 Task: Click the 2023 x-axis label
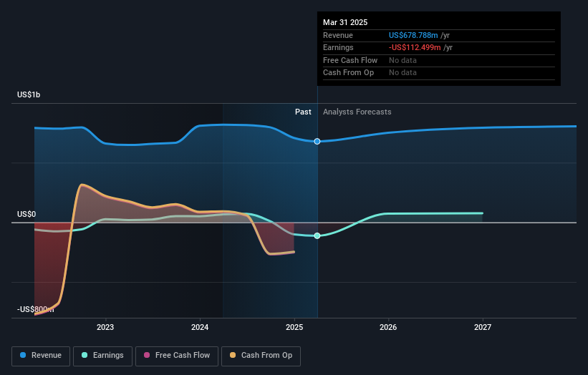tap(105, 327)
